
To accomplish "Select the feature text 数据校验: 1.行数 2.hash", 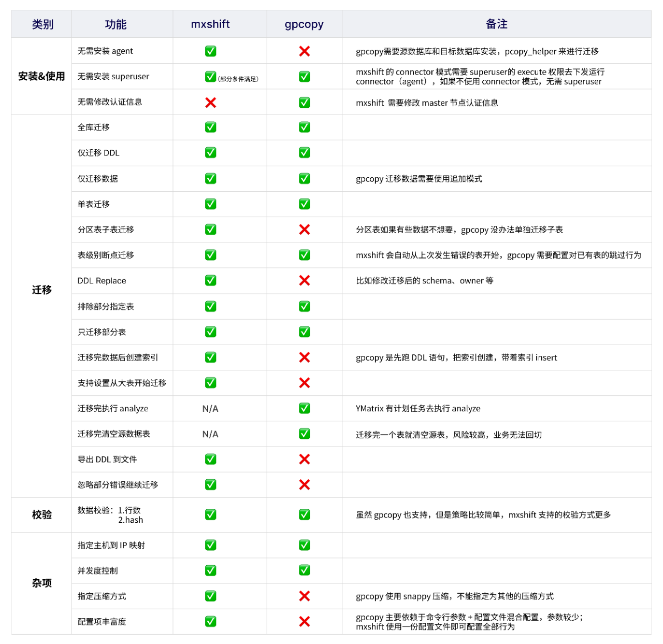I will point(110,515).
